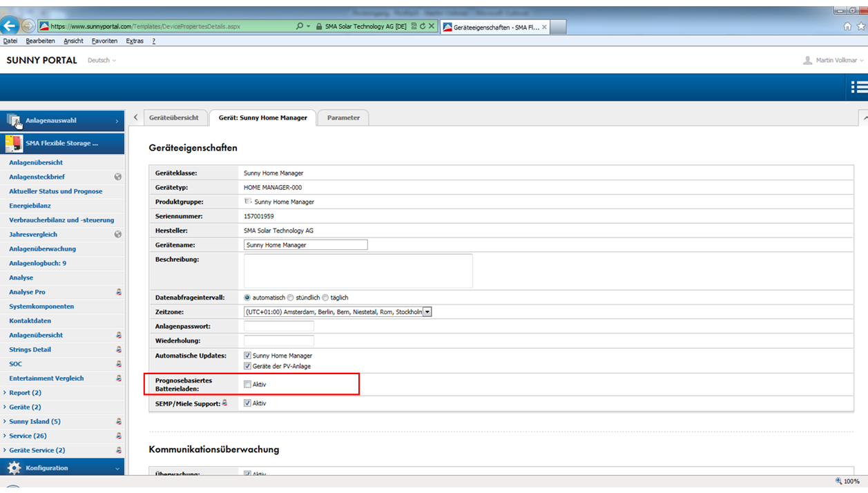Toggle SEMP/Miele Support Aktiv checkbox

[x=247, y=403]
